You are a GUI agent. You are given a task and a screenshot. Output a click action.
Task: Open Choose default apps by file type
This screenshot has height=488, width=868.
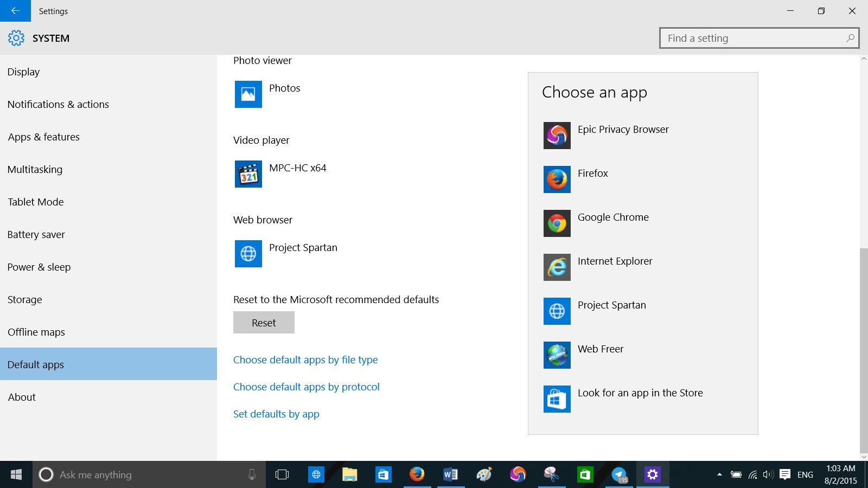pyautogui.click(x=305, y=359)
